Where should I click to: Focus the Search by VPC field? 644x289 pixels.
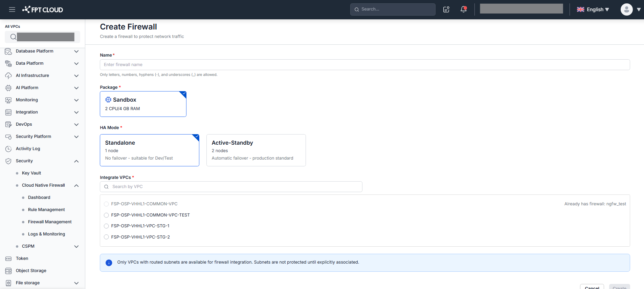click(231, 187)
